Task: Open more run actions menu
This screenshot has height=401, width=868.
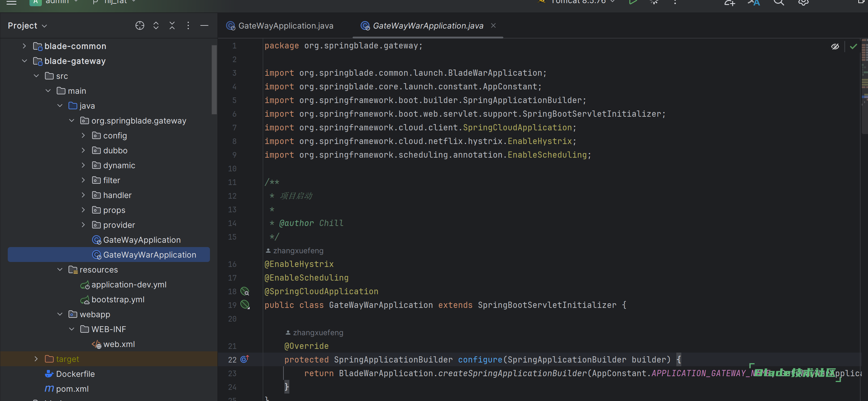Action: [675, 2]
